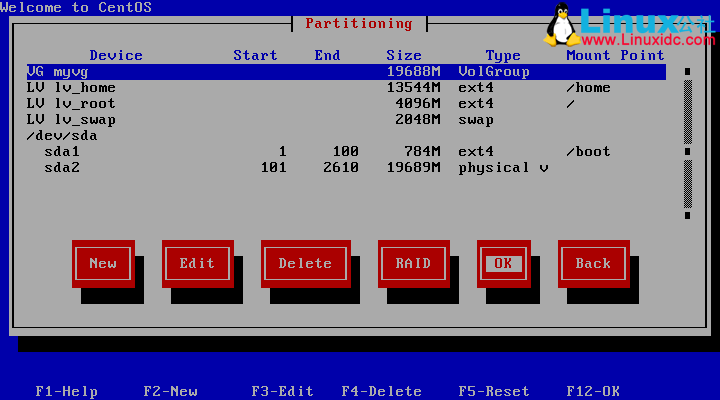This screenshot has height=400, width=720.
Task: Click the New button
Action: pos(103,264)
